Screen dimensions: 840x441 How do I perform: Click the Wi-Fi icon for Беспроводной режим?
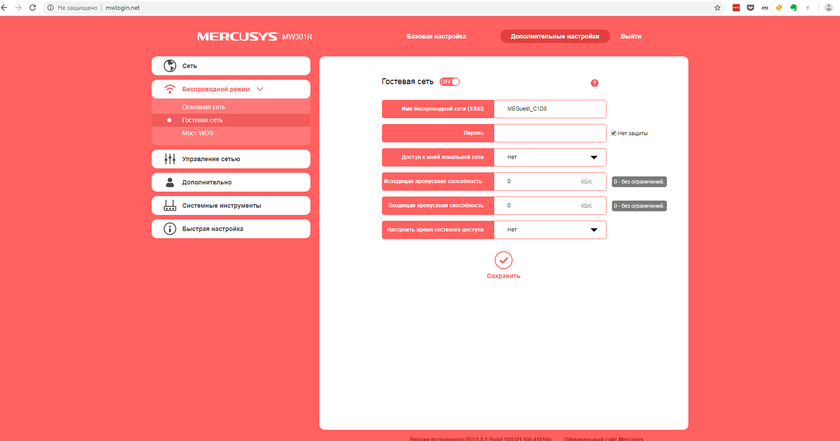click(x=170, y=89)
